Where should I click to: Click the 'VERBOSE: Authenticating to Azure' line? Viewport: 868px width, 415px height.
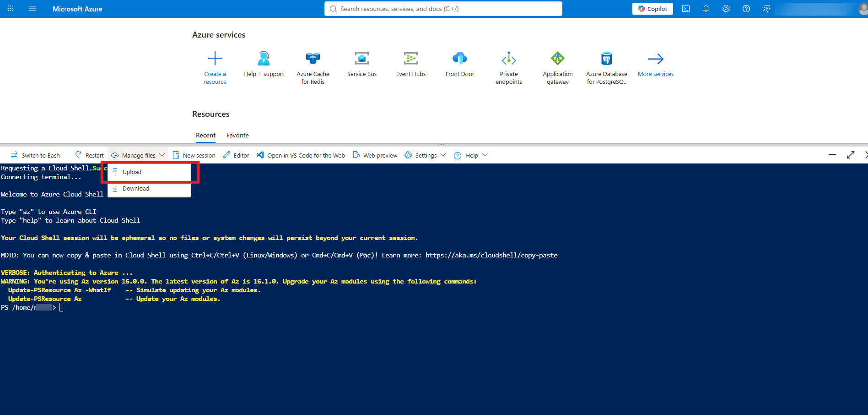coord(67,273)
